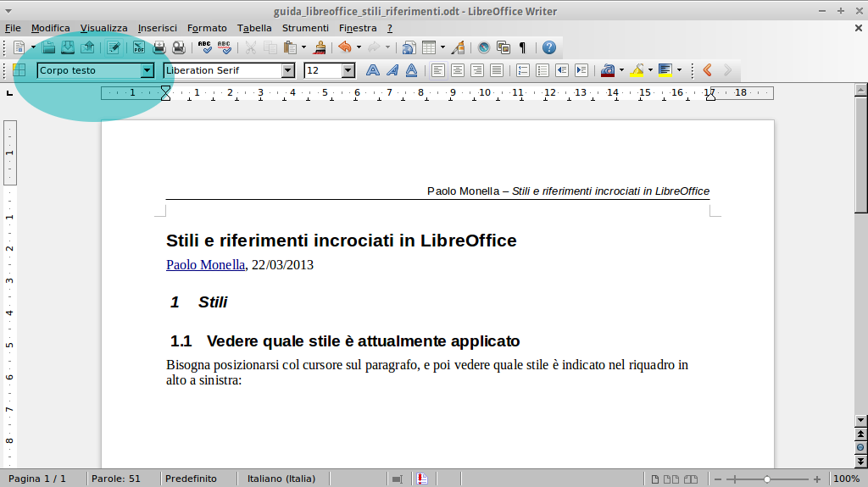Image resolution: width=868 pixels, height=487 pixels.
Task: Toggle Edit File mode icon
Action: 114,47
